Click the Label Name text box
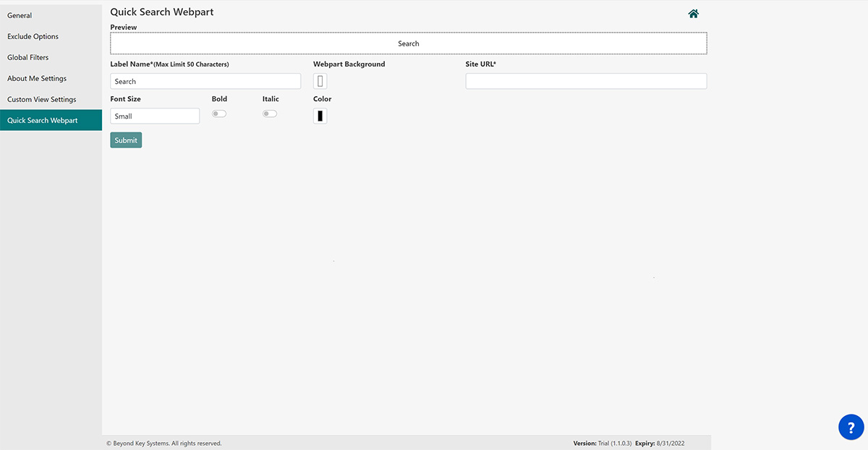This screenshot has height=450, width=868. (x=205, y=80)
